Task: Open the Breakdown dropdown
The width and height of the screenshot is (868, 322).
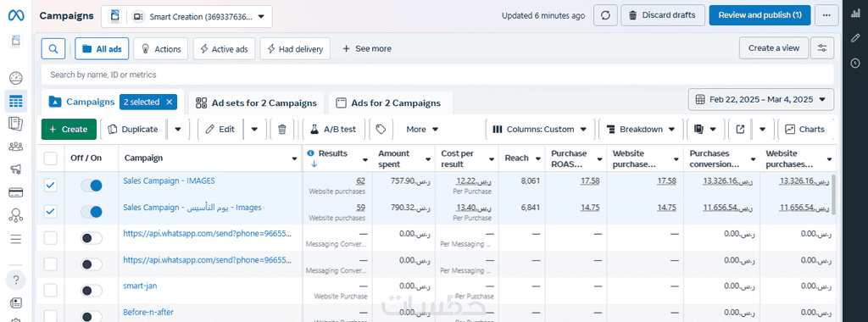Action: pos(641,129)
